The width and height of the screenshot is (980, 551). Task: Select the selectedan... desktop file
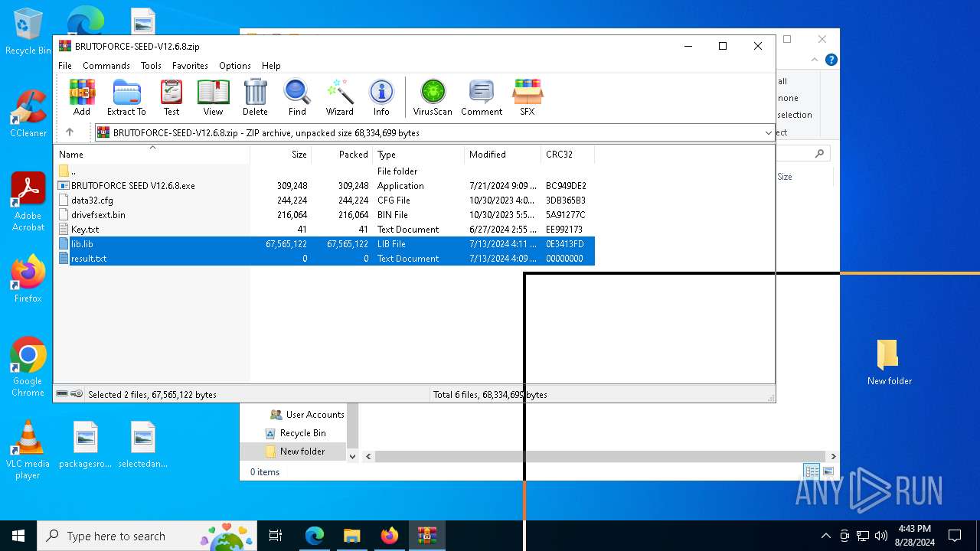pos(143,445)
